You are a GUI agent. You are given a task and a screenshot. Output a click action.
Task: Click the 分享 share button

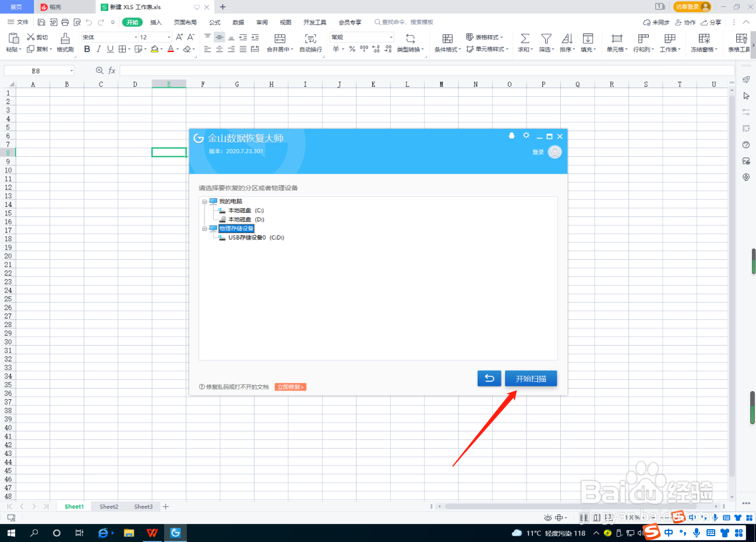[x=711, y=22]
